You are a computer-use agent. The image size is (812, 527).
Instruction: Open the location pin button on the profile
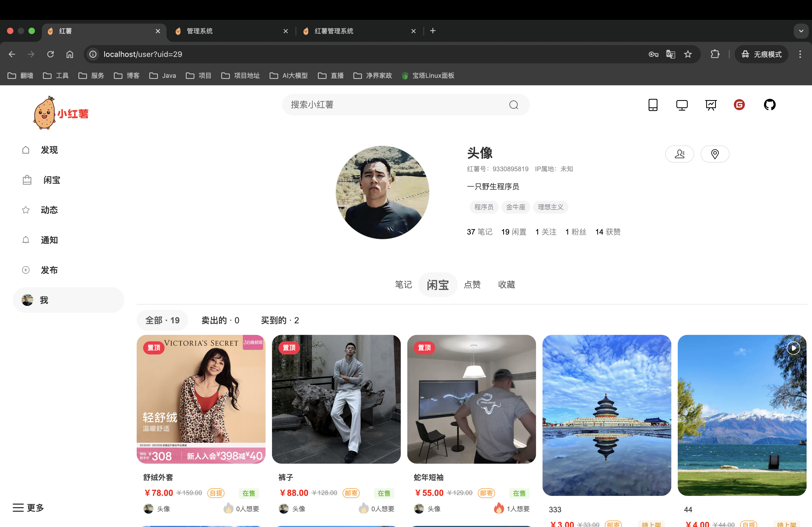tap(715, 154)
